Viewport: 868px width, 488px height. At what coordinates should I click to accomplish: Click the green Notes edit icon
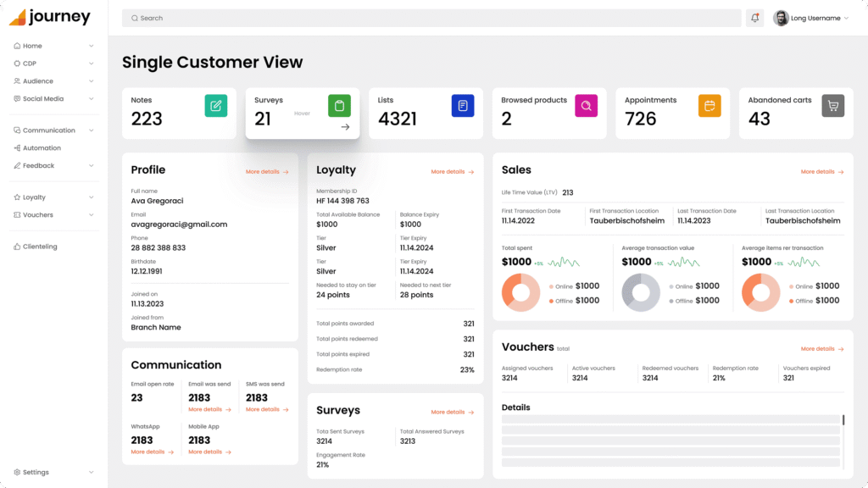coord(215,106)
